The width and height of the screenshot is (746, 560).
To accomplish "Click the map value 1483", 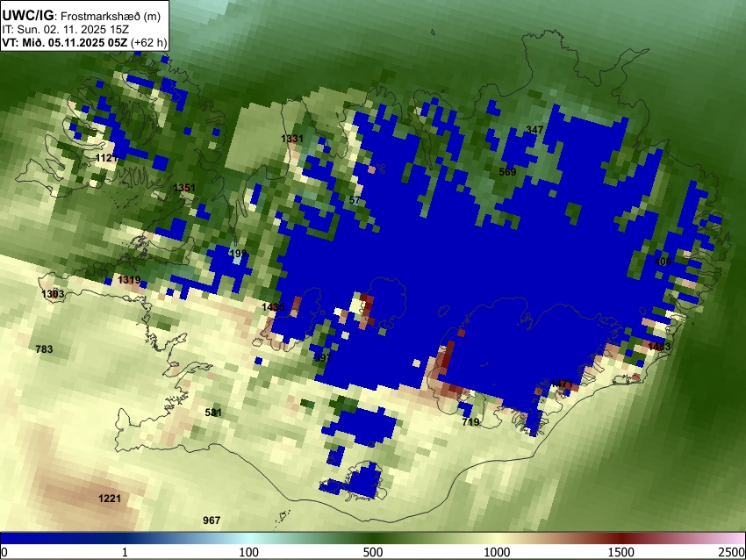I will (x=659, y=347).
